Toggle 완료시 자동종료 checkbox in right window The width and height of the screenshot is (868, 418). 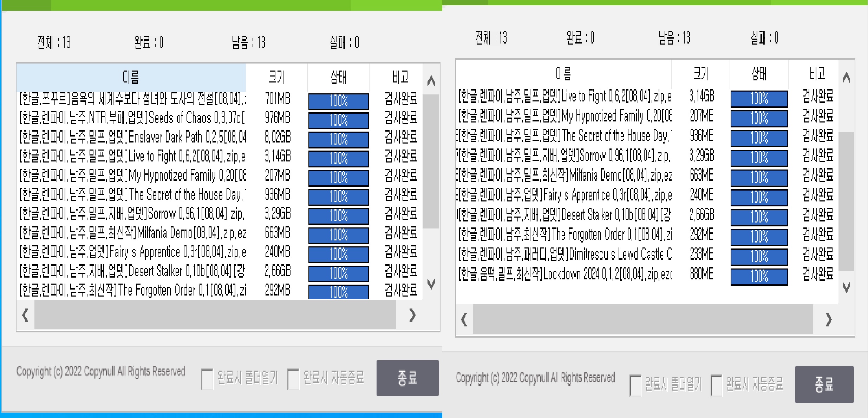(716, 385)
